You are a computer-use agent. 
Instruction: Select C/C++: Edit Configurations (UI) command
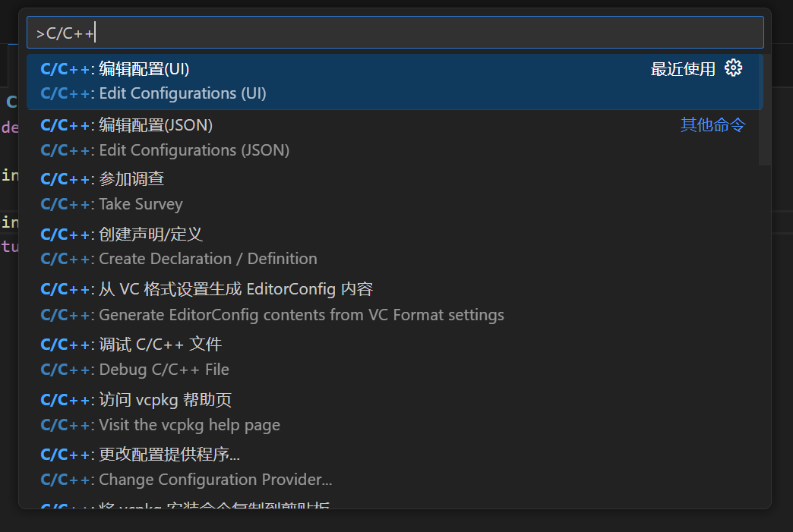click(x=395, y=81)
